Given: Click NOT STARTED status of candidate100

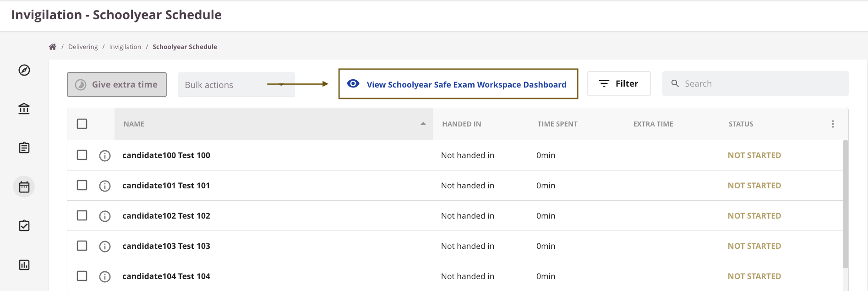Looking at the screenshot, I should click(x=754, y=155).
